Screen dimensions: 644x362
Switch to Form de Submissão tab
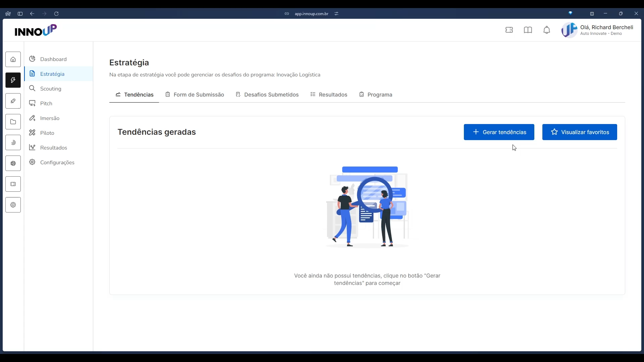tap(195, 95)
